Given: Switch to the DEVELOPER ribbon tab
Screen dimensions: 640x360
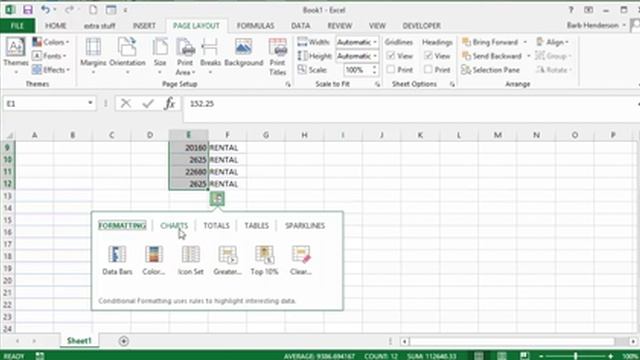Looking at the screenshot, I should coord(421,26).
